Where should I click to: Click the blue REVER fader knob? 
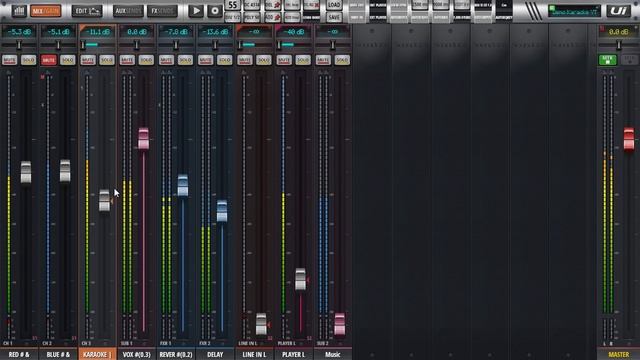183,185
